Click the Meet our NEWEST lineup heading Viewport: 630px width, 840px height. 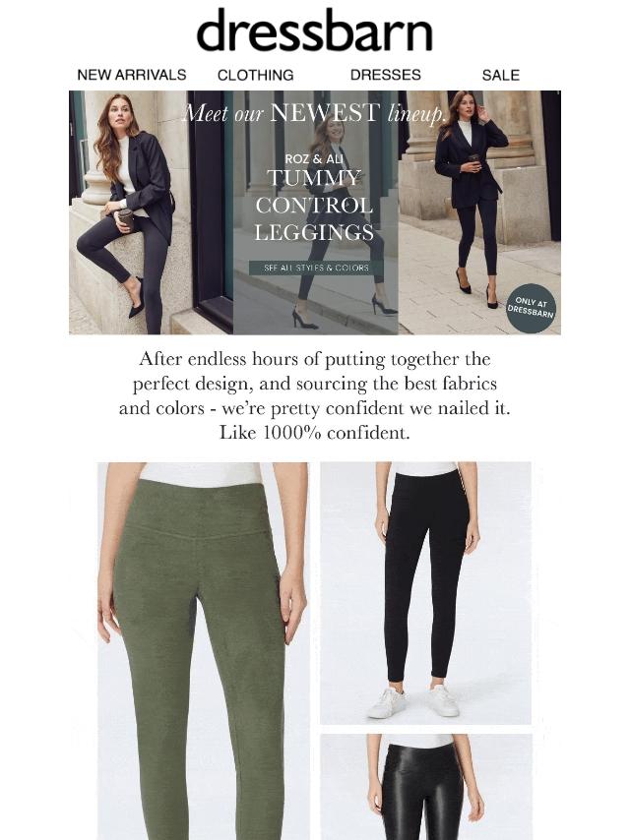tap(314, 113)
